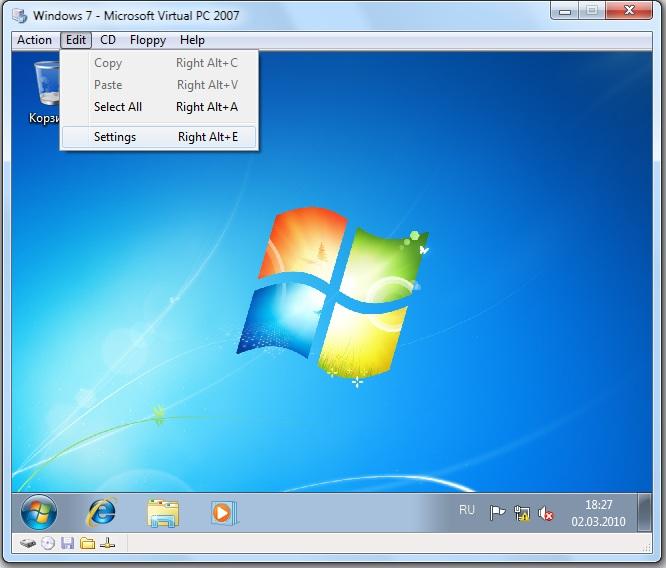Viewport: 666px width, 568px height.
Task: Click the muted volume speaker tray icon
Action: (x=546, y=513)
